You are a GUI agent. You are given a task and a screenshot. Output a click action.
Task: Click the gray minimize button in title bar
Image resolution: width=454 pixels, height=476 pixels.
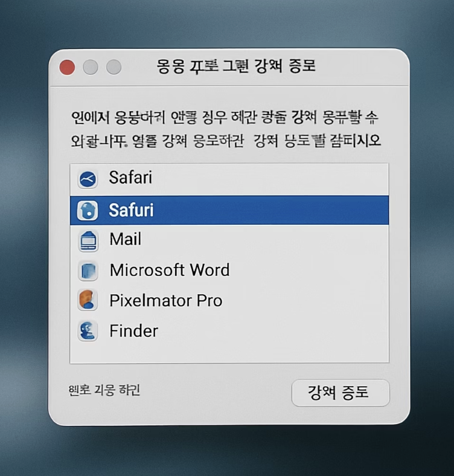point(91,68)
